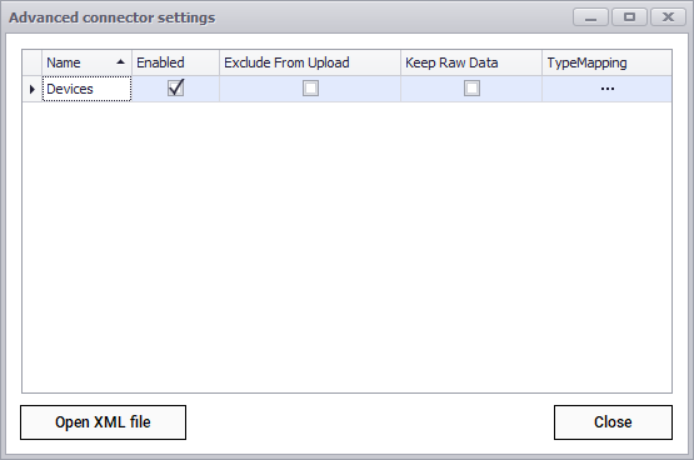The image size is (694, 460).
Task: Sort by the Name column header
Action: point(75,63)
